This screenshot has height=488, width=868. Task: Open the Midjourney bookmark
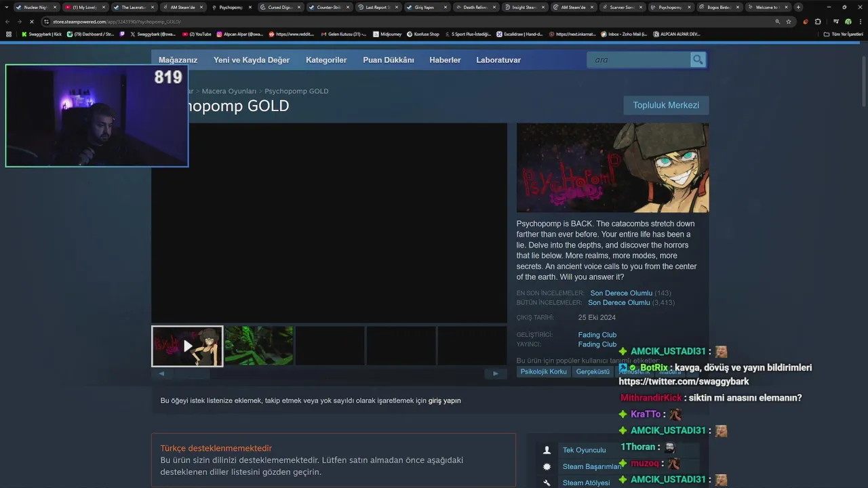click(387, 34)
